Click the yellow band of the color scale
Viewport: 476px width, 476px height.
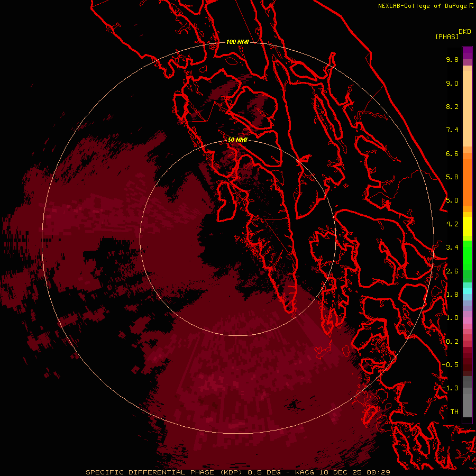(x=467, y=226)
